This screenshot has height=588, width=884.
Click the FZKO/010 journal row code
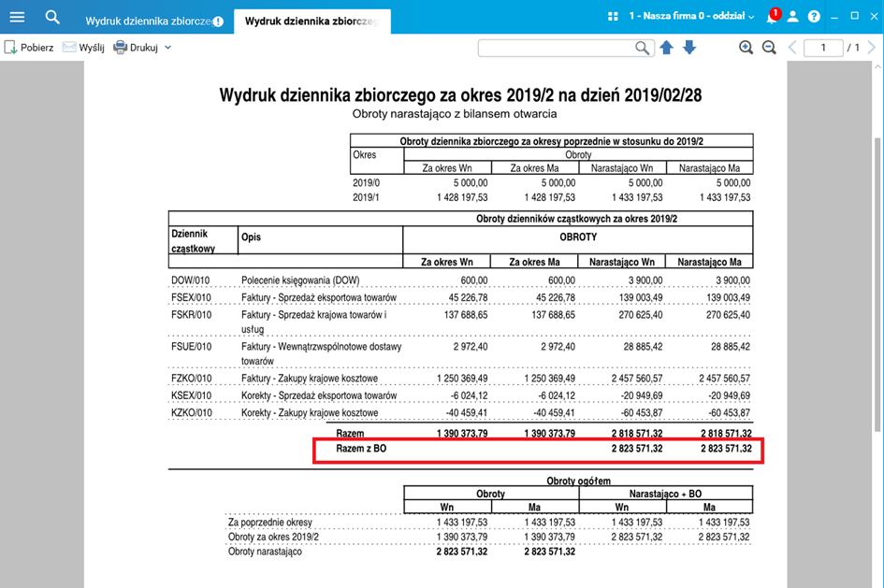(x=192, y=379)
